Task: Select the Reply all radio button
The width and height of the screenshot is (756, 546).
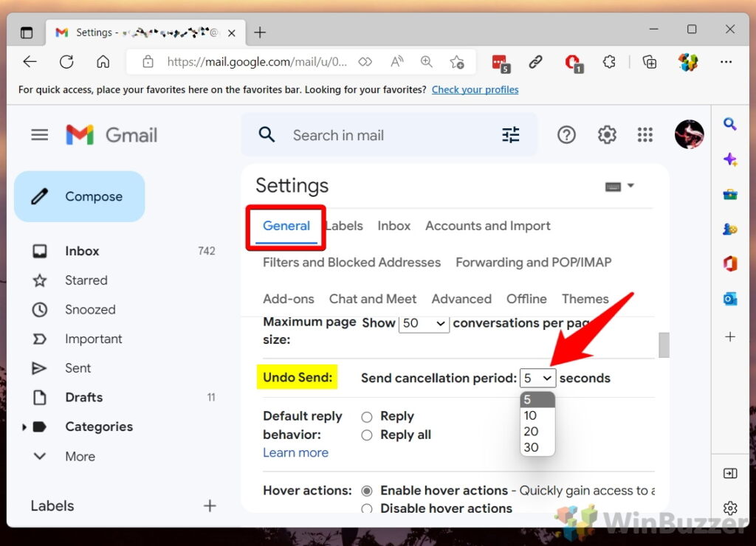Action: click(367, 435)
